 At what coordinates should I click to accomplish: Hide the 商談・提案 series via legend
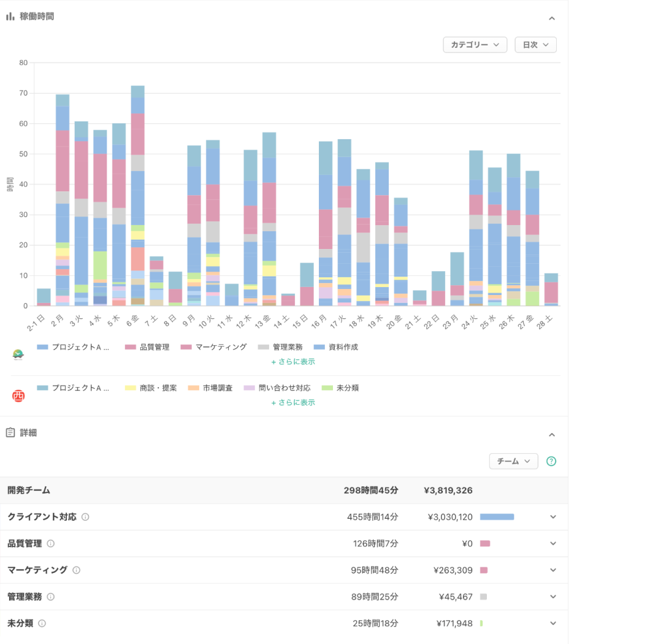click(x=151, y=388)
